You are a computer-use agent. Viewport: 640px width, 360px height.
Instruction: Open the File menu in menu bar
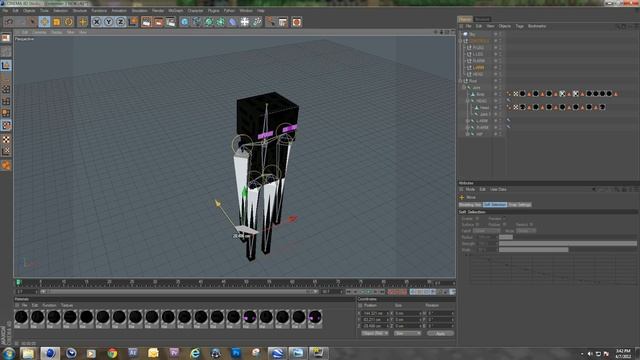5,11
